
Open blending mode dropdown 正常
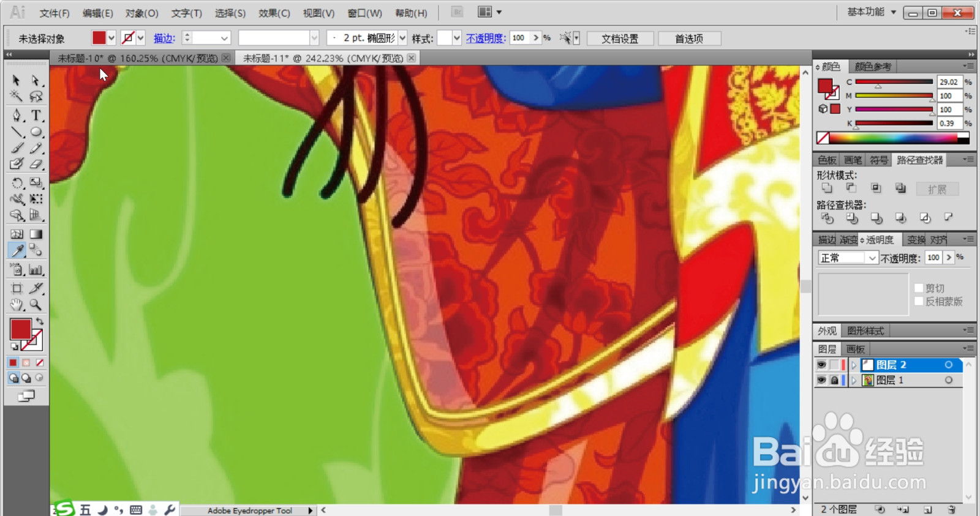point(872,258)
